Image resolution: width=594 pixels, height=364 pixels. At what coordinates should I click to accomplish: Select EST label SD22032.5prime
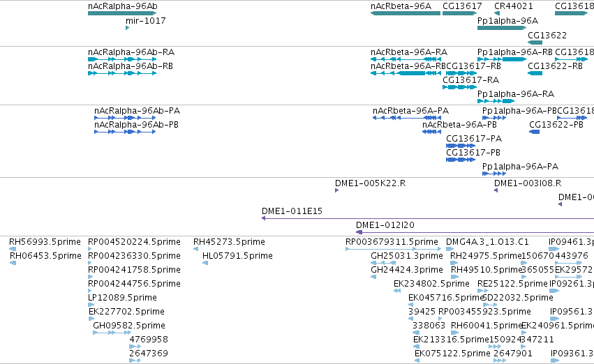click(x=518, y=298)
